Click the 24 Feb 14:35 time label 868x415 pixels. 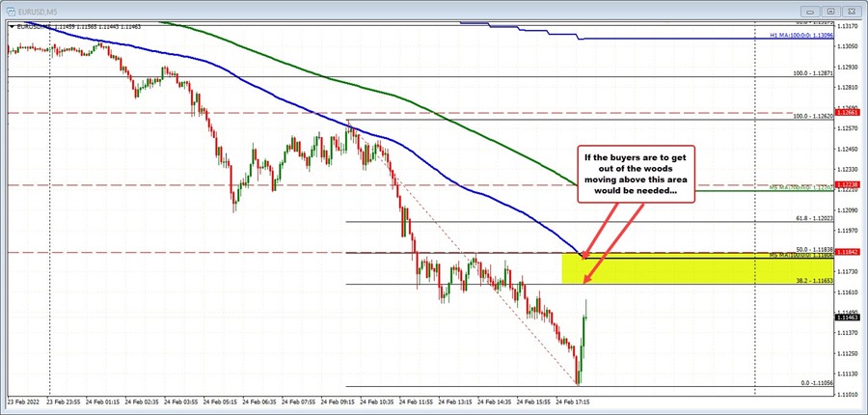[x=496, y=401]
